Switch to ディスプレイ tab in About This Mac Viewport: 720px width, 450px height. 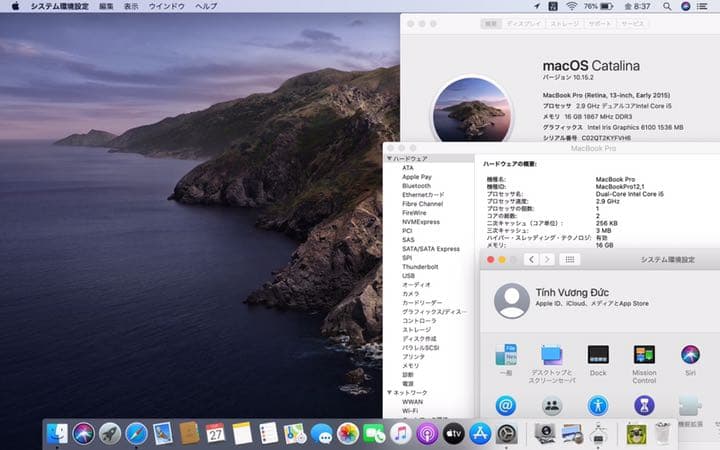(523, 23)
